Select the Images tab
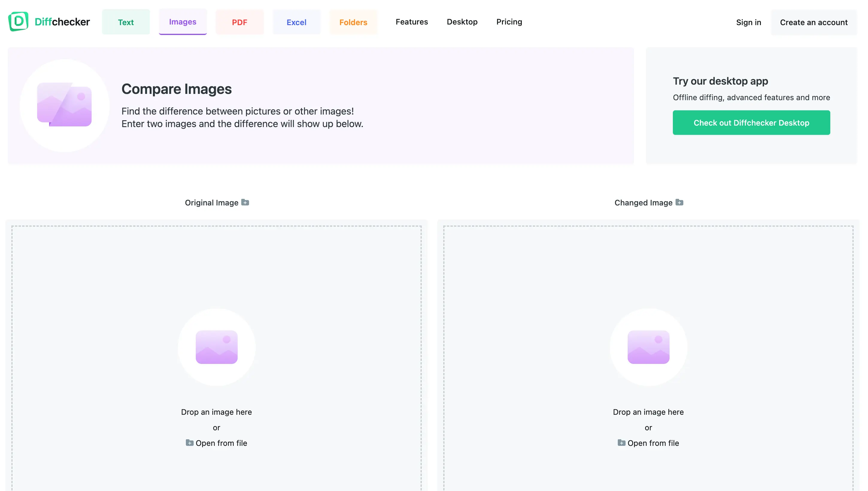The width and height of the screenshot is (868, 491). [x=183, y=22]
